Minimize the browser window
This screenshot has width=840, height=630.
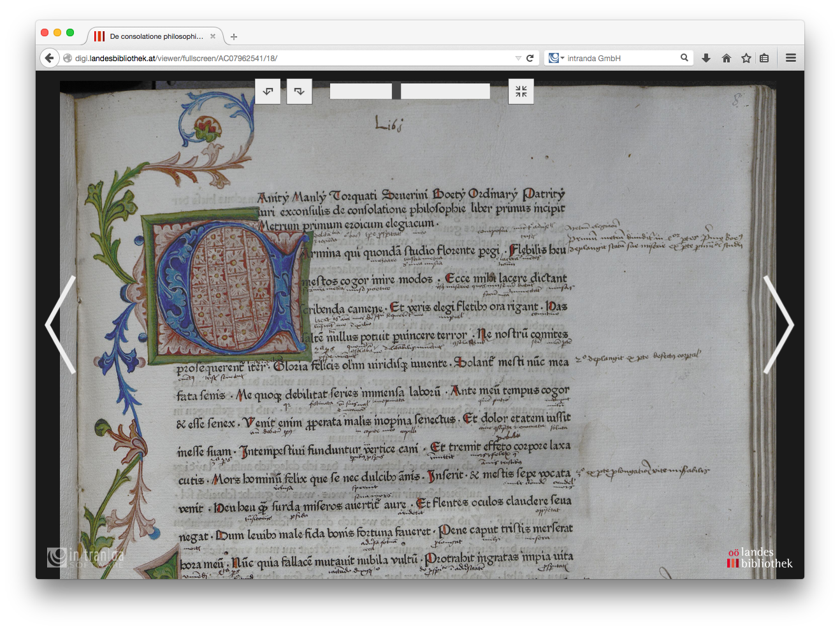57,32
